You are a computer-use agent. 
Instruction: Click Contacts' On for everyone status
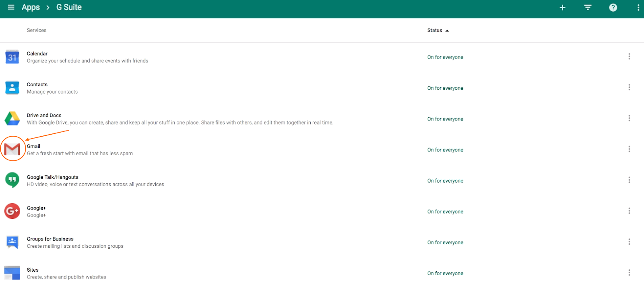click(445, 88)
